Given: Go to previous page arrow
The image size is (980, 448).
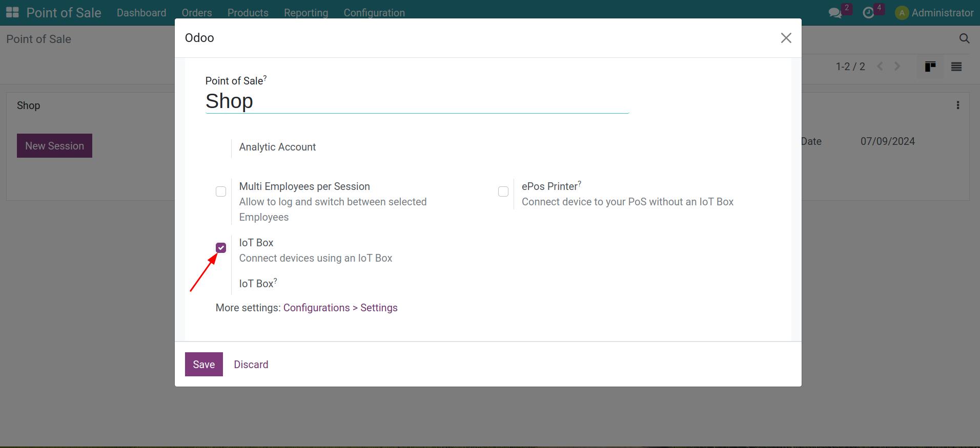Looking at the screenshot, I should pyautogui.click(x=880, y=67).
